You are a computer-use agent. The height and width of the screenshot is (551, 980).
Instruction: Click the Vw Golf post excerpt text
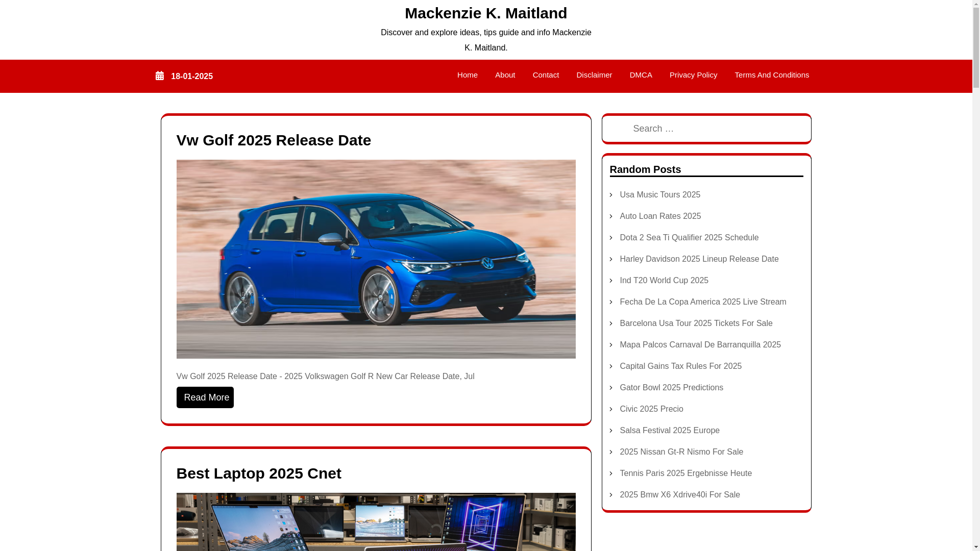coord(325,377)
